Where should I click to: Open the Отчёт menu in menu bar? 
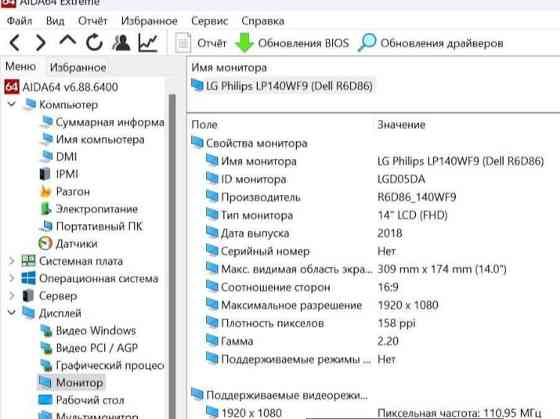(92, 21)
